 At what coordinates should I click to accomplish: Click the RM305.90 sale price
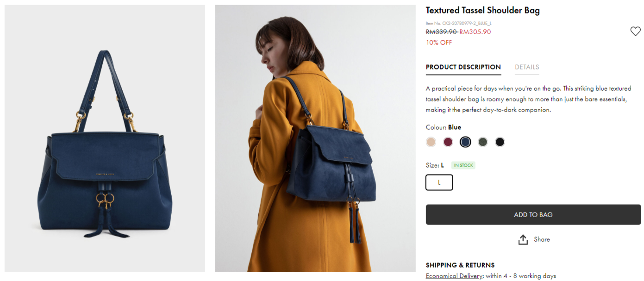coord(475,32)
